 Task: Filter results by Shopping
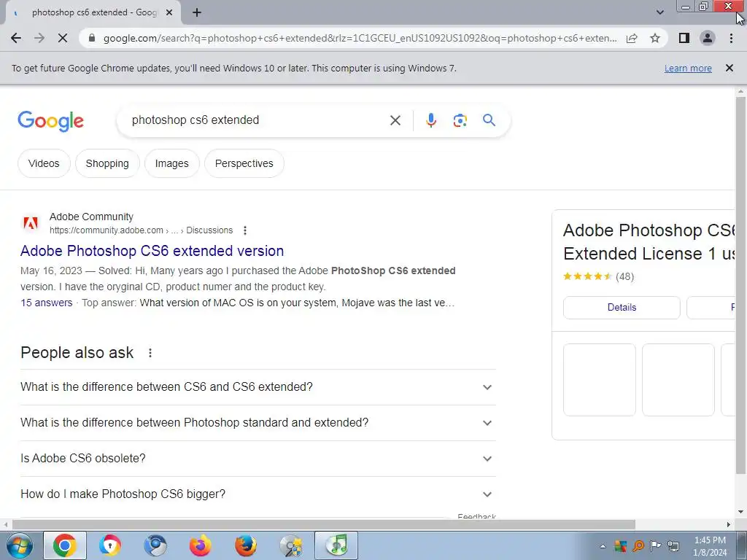107,163
